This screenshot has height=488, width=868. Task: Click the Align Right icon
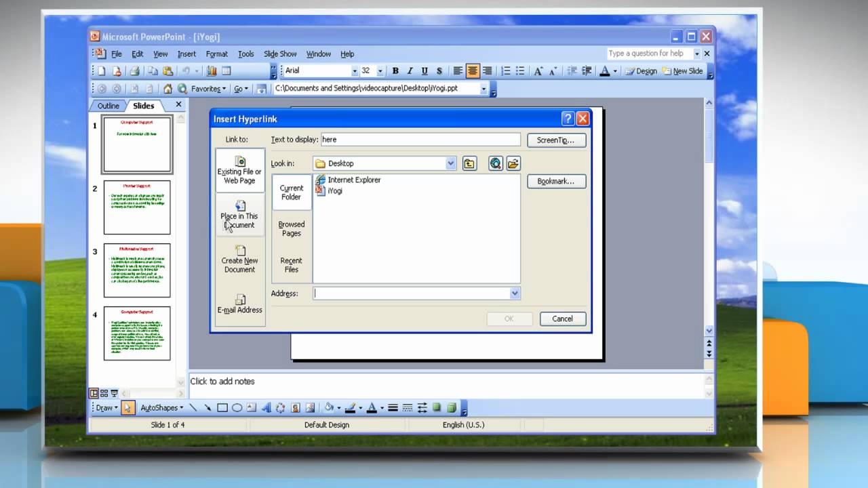click(x=487, y=70)
